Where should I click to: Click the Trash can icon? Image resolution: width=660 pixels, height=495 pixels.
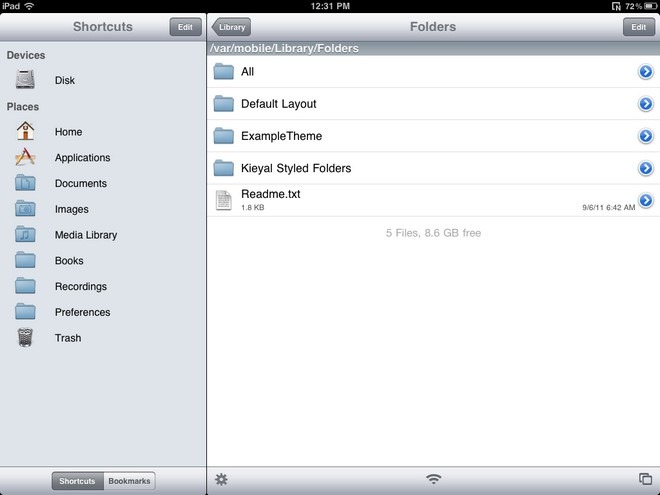tap(25, 338)
